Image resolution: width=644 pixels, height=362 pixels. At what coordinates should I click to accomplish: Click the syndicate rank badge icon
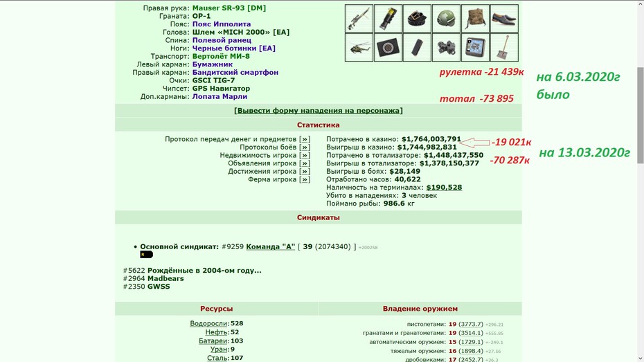pos(146,255)
